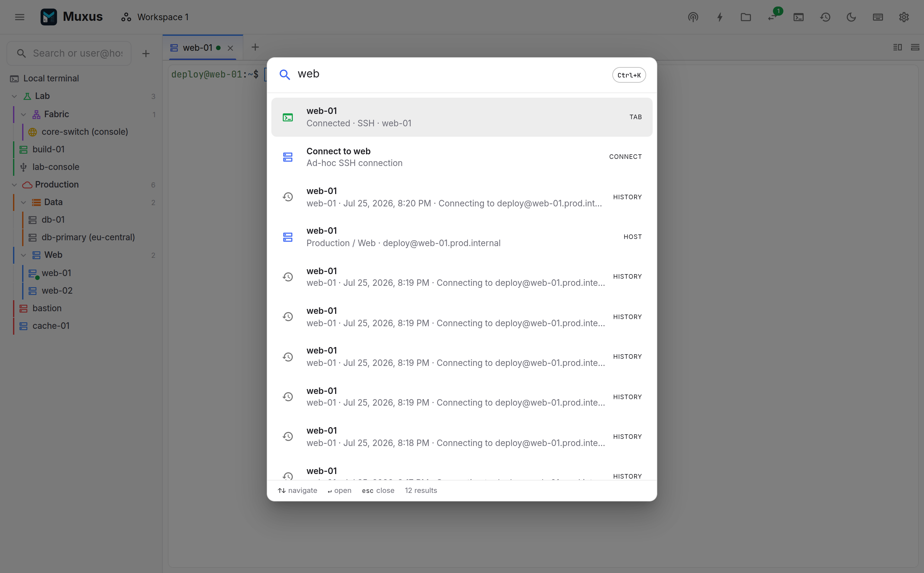
Task: Click the server icon on HOST result
Action: pyautogui.click(x=288, y=237)
